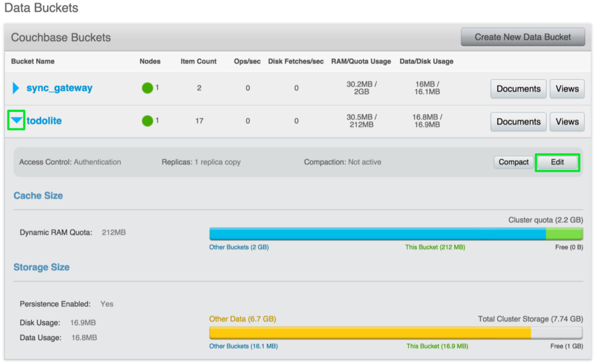Collapse the todolite bucket details
The image size is (597, 364).
[16, 121]
